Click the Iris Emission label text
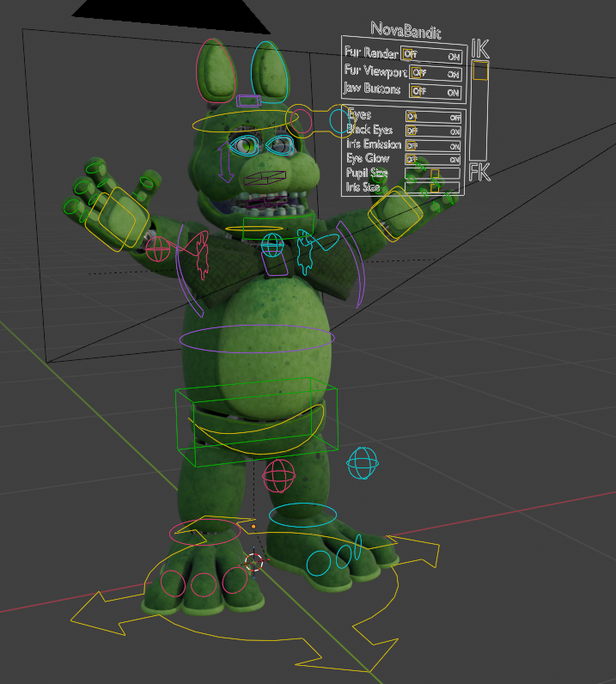This screenshot has width=616, height=684. click(374, 144)
